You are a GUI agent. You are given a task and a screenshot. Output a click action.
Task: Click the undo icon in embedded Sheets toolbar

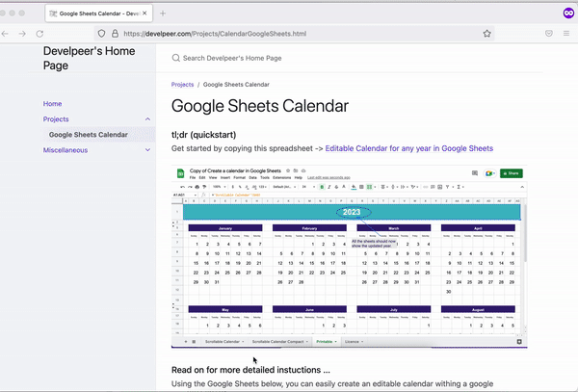point(182,187)
